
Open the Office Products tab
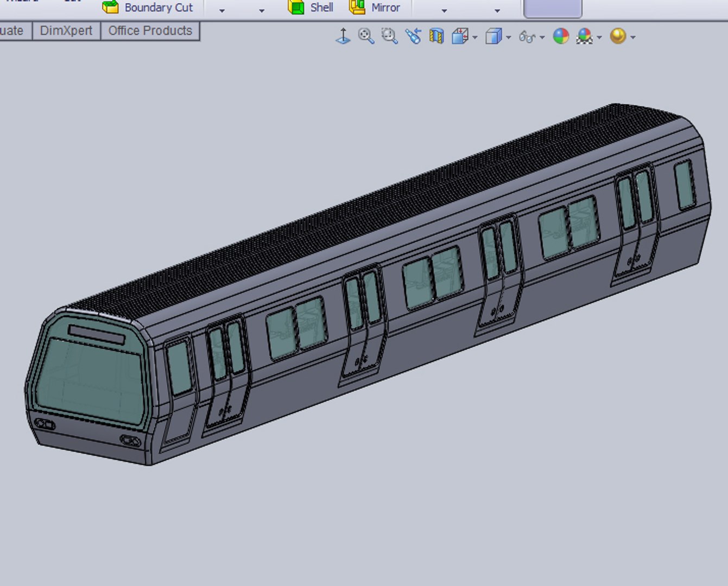[x=150, y=31]
